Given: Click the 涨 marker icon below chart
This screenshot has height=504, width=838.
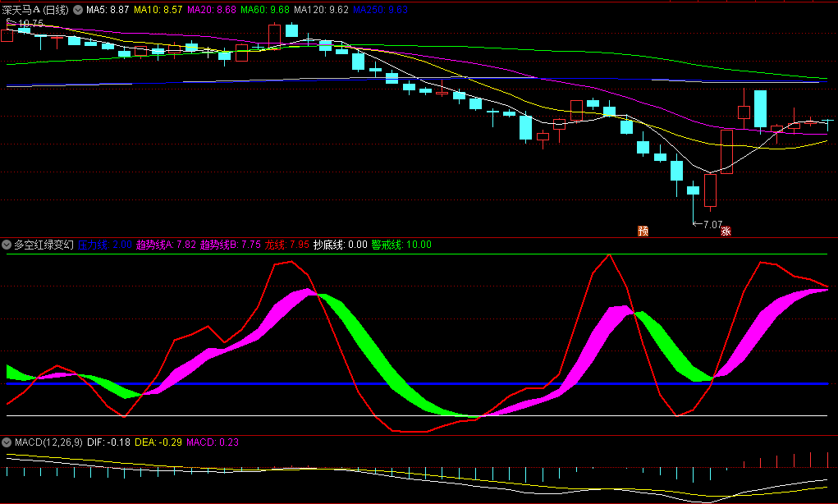Looking at the screenshot, I should pyautogui.click(x=726, y=231).
